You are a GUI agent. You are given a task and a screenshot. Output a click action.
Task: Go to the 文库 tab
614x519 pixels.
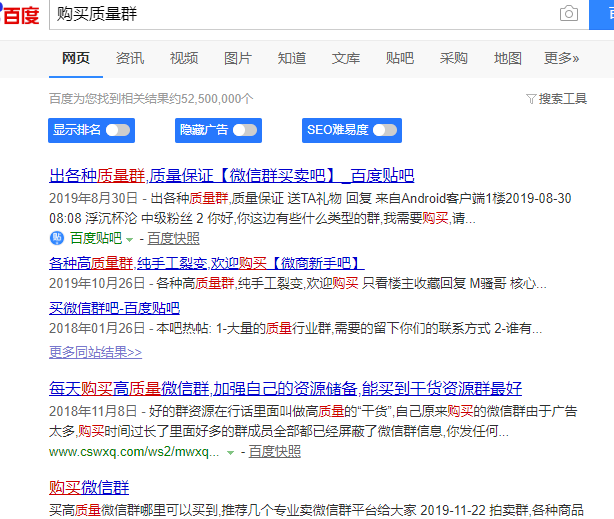(346, 58)
